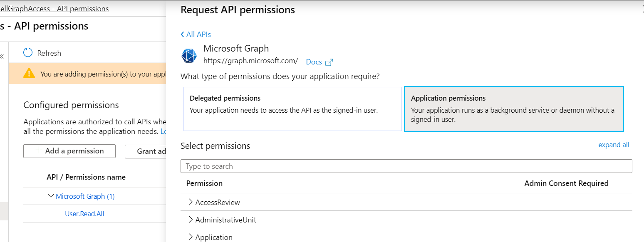Click the Add a permission button
644x242 pixels.
(x=69, y=151)
